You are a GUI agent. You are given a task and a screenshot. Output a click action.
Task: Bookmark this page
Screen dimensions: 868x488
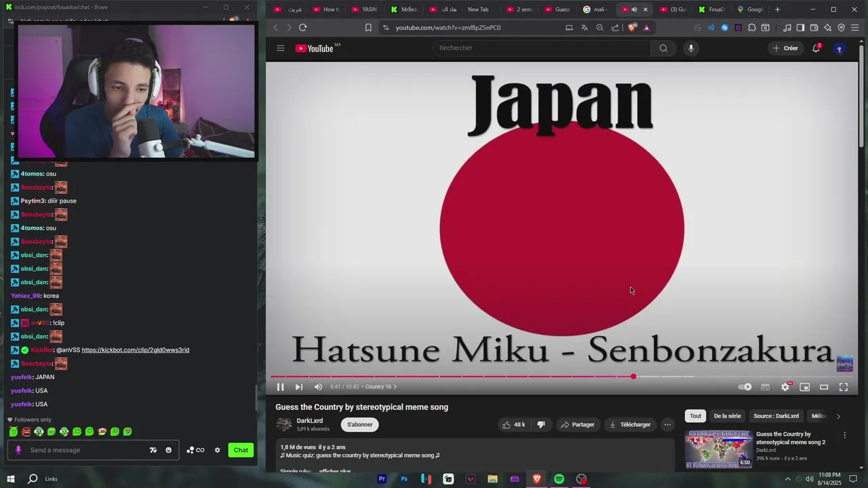(368, 28)
